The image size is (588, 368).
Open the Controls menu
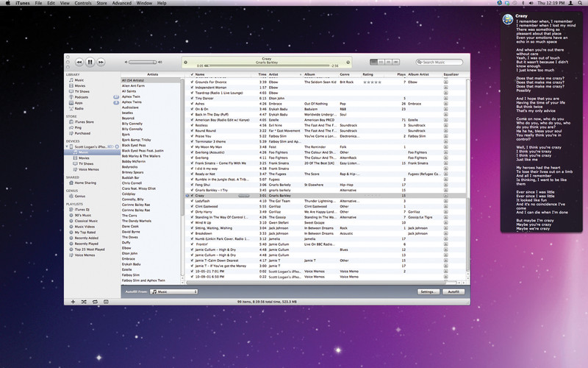(83, 4)
